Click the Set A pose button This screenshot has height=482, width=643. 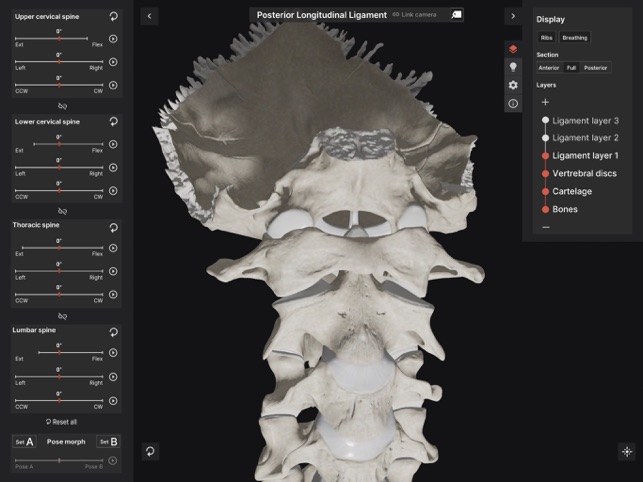tap(24, 441)
